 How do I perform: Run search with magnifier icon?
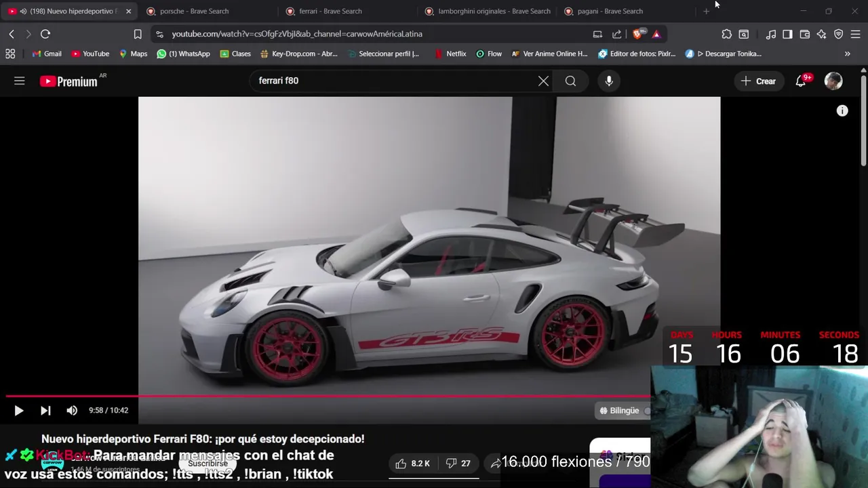[x=570, y=81]
